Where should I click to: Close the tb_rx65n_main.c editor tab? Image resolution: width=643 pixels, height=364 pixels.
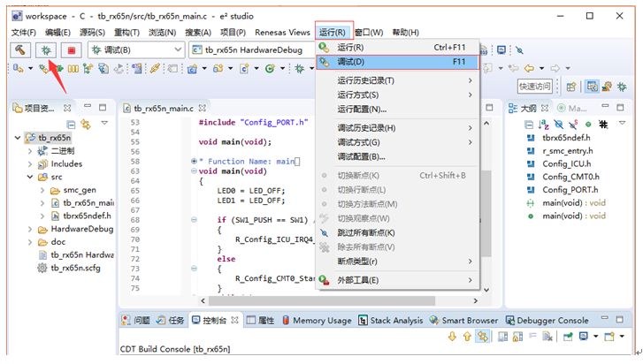click(203, 108)
